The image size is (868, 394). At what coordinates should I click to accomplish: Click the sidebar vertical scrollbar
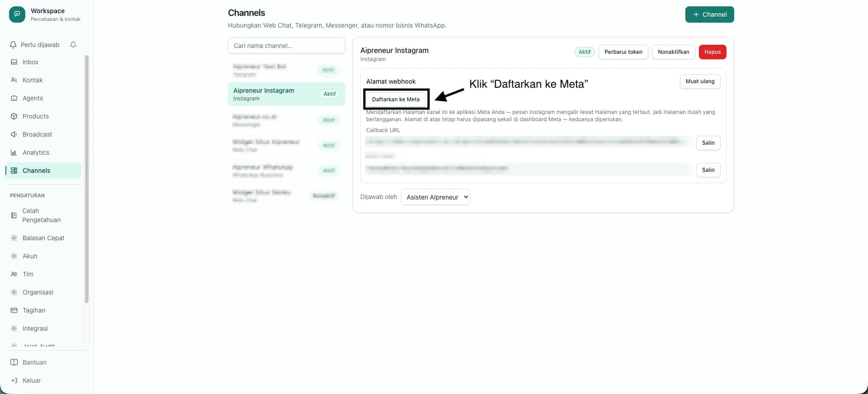point(87,179)
